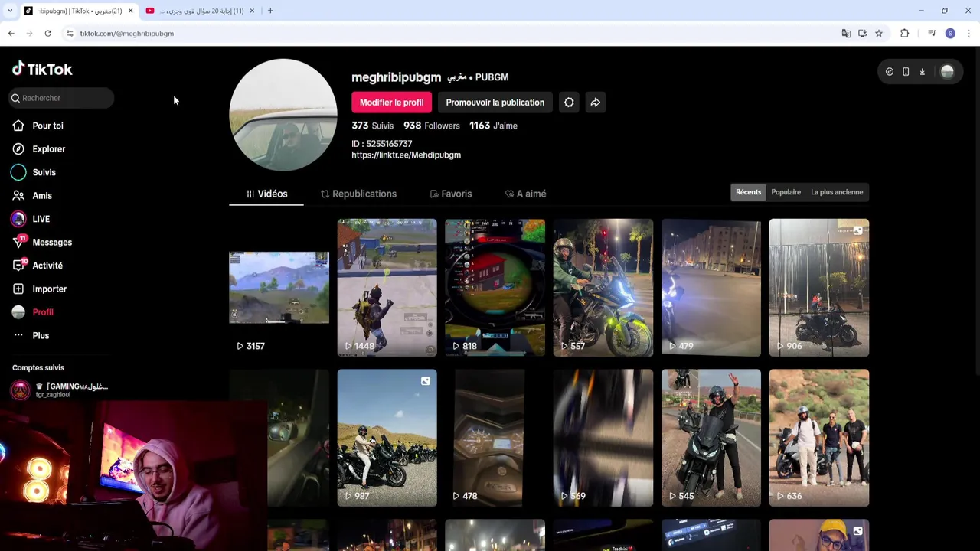This screenshot has width=980, height=551.
Task: Sort videos by Récents
Action: 748,192
